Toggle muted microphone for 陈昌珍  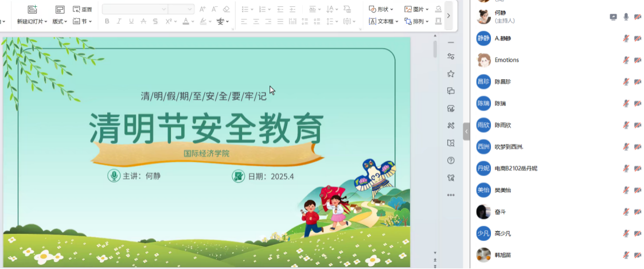(626, 81)
